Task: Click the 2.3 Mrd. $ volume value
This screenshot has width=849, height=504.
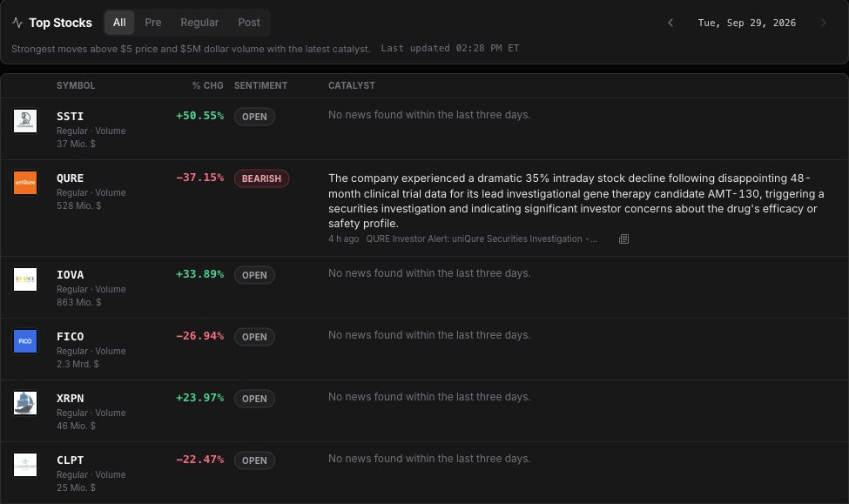Action: point(78,365)
